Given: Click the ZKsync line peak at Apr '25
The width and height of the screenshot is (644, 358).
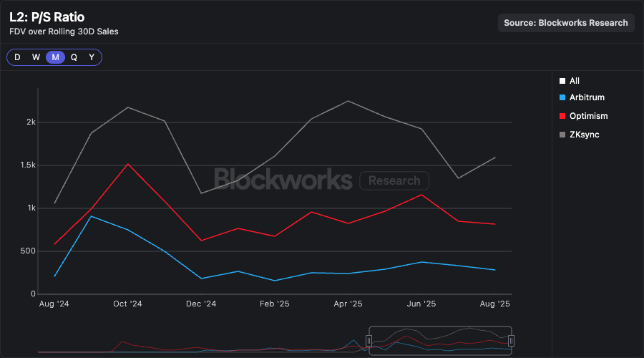Looking at the screenshot, I should pos(348,101).
